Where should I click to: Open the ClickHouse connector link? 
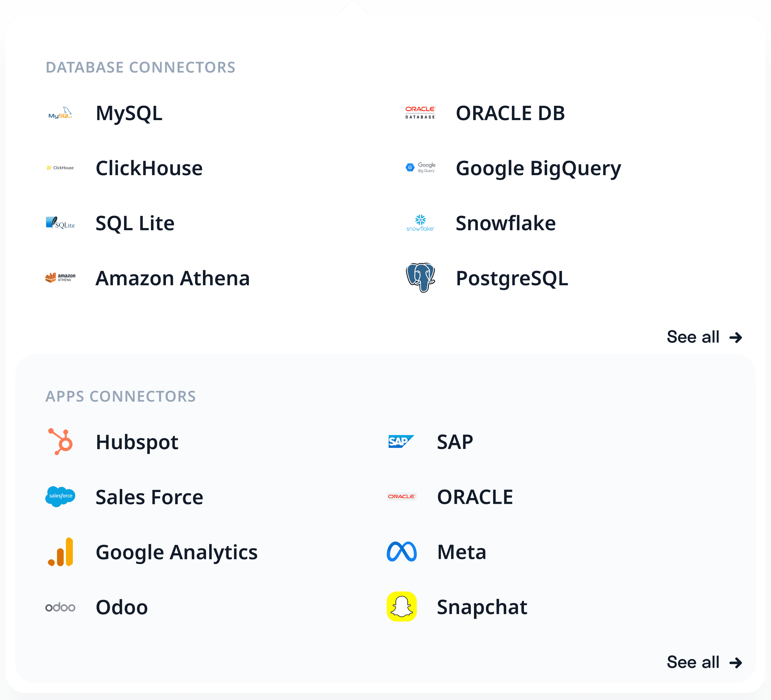[149, 168]
